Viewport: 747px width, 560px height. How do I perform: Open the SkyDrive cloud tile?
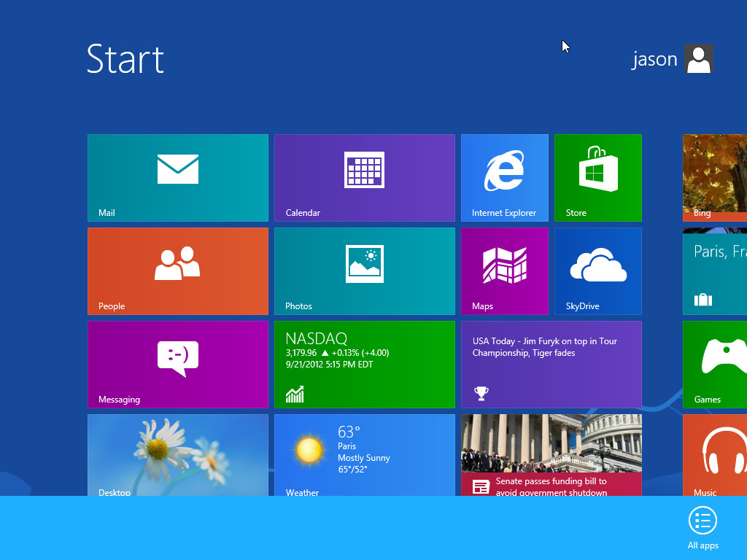tap(598, 271)
